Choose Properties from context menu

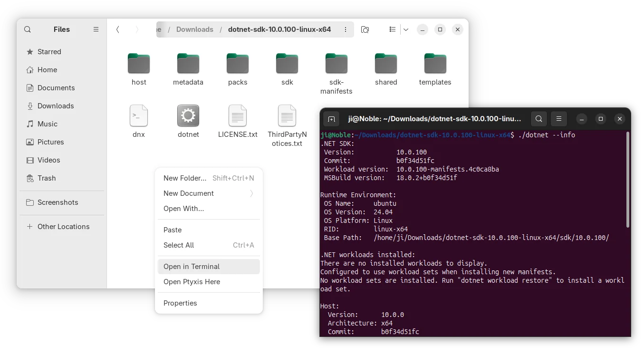180,303
